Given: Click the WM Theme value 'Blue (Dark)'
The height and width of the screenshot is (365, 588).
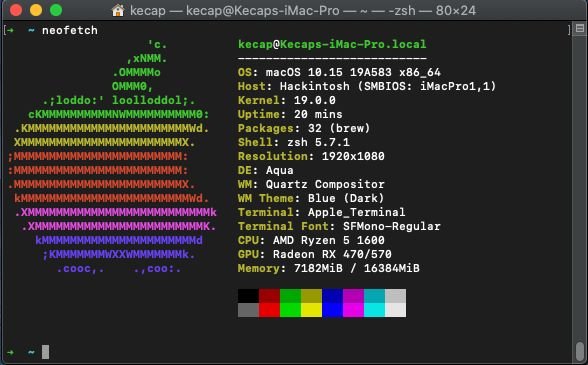Looking at the screenshot, I should tap(346, 198).
